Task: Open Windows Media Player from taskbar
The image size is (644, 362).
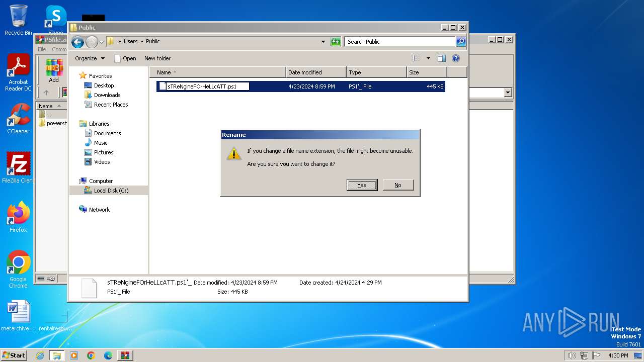Action: pyautogui.click(x=74, y=355)
